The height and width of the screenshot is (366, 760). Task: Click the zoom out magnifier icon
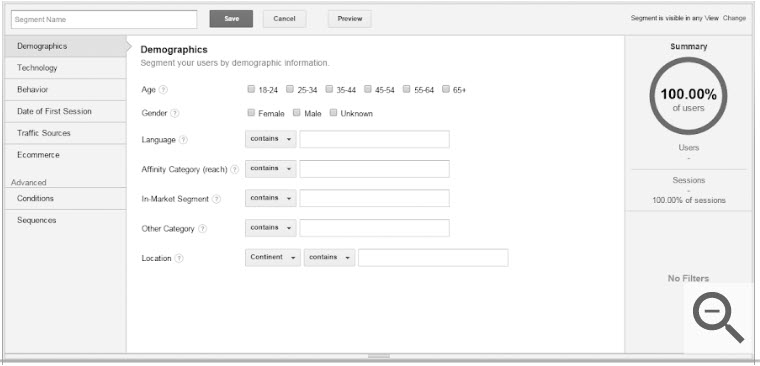point(718,318)
